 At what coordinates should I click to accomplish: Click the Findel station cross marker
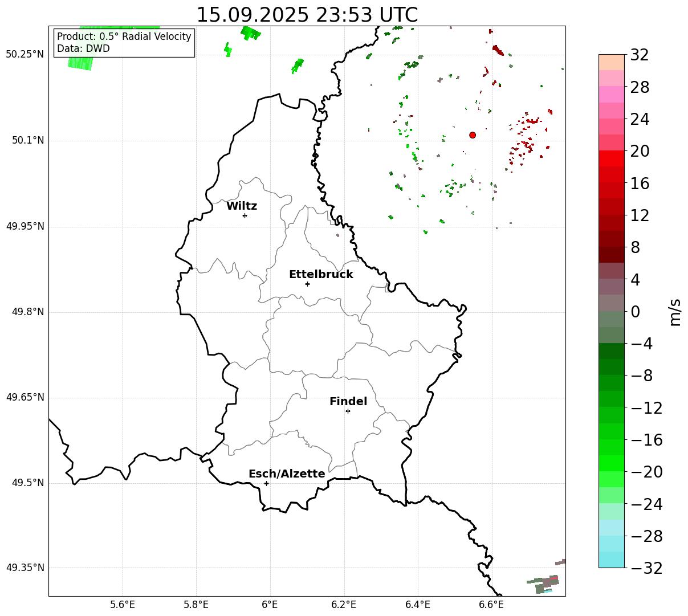[x=348, y=411]
